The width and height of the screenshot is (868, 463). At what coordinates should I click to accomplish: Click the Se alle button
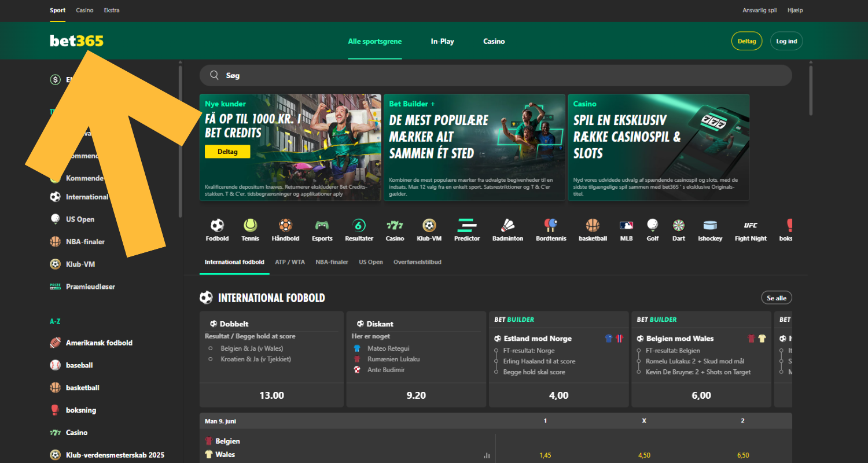(x=777, y=298)
